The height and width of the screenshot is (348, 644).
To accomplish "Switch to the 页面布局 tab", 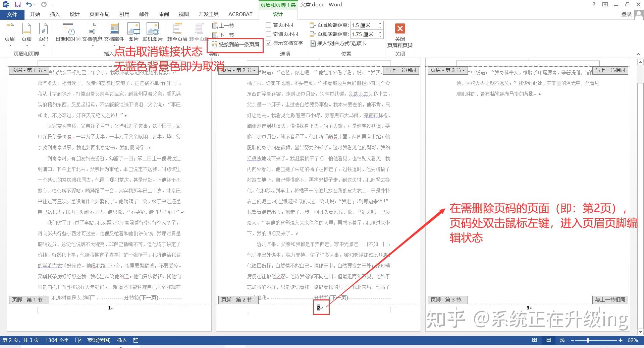I will click(x=99, y=14).
